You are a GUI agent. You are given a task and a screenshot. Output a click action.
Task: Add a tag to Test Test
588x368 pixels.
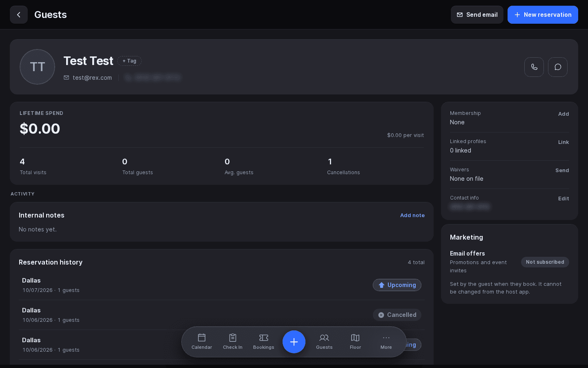[129, 61]
